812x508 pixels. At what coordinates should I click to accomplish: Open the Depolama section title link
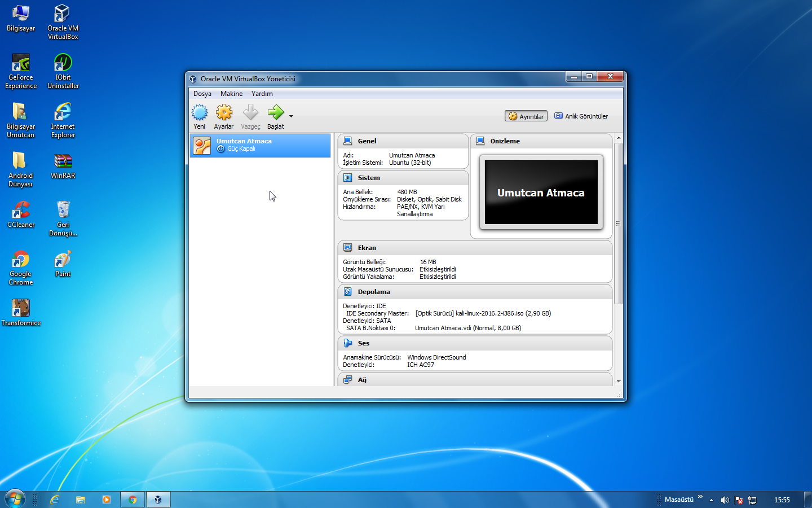click(x=374, y=292)
